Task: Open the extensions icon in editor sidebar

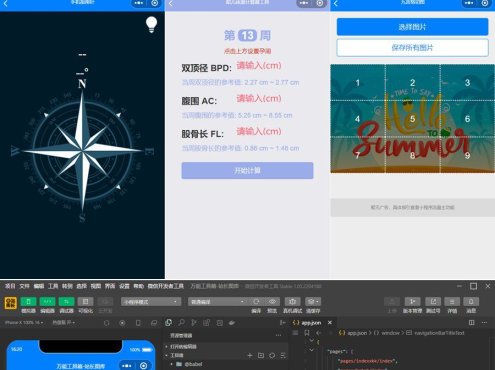Action: (x=207, y=322)
